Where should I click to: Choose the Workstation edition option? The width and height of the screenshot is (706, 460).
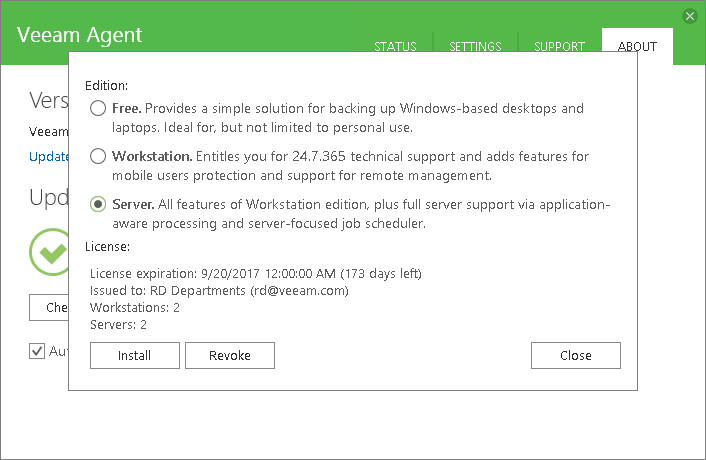98,156
